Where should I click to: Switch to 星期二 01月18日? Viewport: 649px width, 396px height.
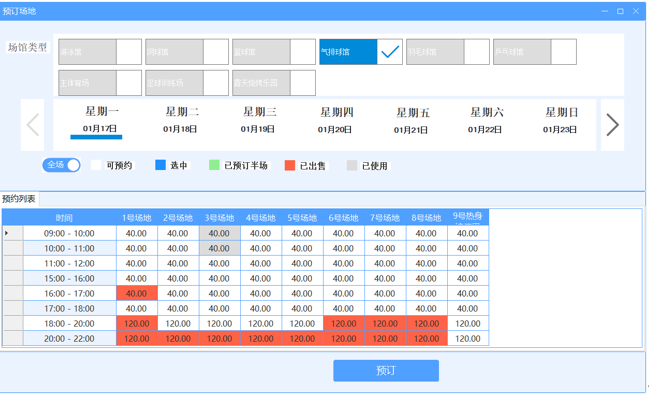pyautogui.click(x=180, y=120)
